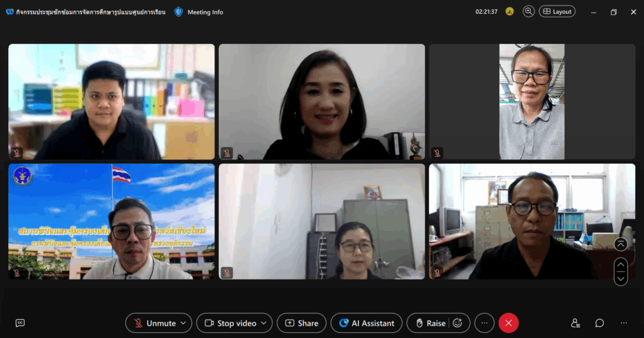Expand the audio options arrow beside Unmute
644x338 pixels.
(184, 323)
